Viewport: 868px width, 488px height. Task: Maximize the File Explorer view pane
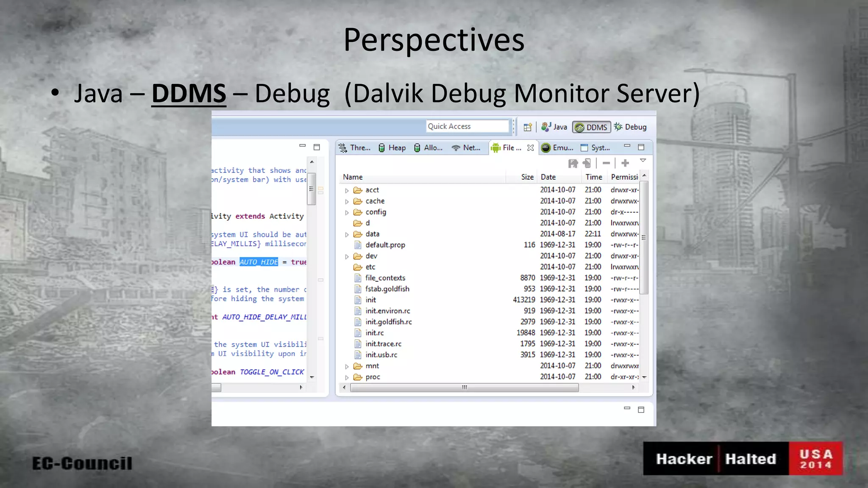641,147
